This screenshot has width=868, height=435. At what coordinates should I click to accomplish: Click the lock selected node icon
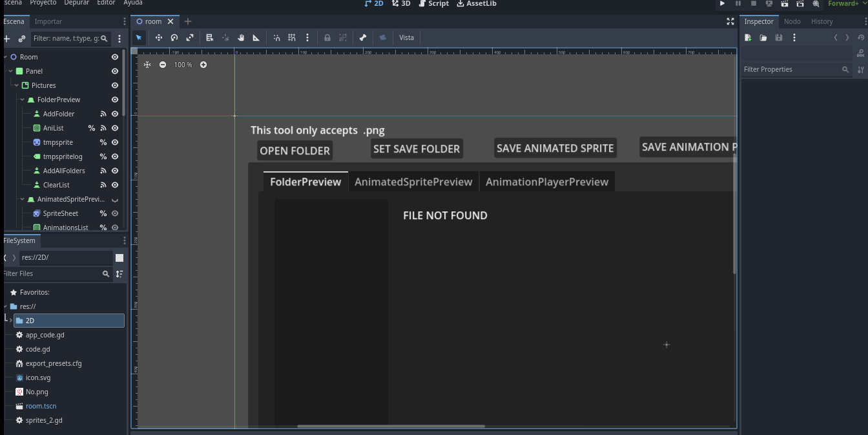(x=327, y=37)
